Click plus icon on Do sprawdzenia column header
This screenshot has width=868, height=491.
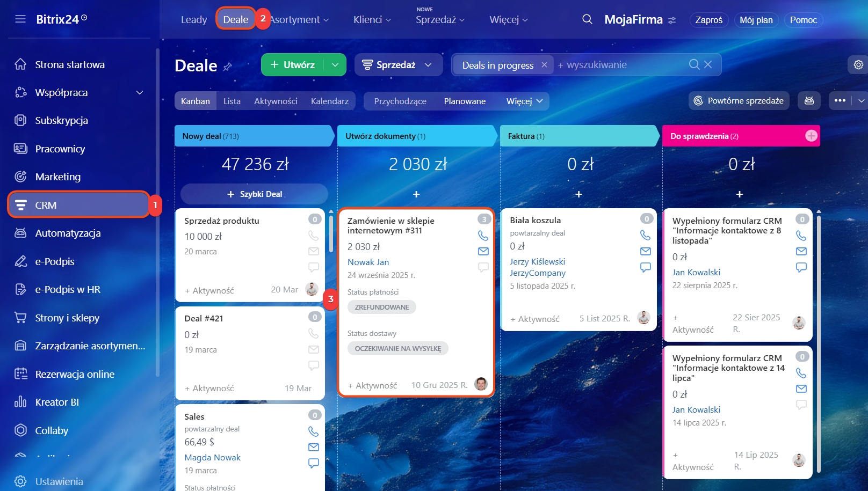pos(811,136)
